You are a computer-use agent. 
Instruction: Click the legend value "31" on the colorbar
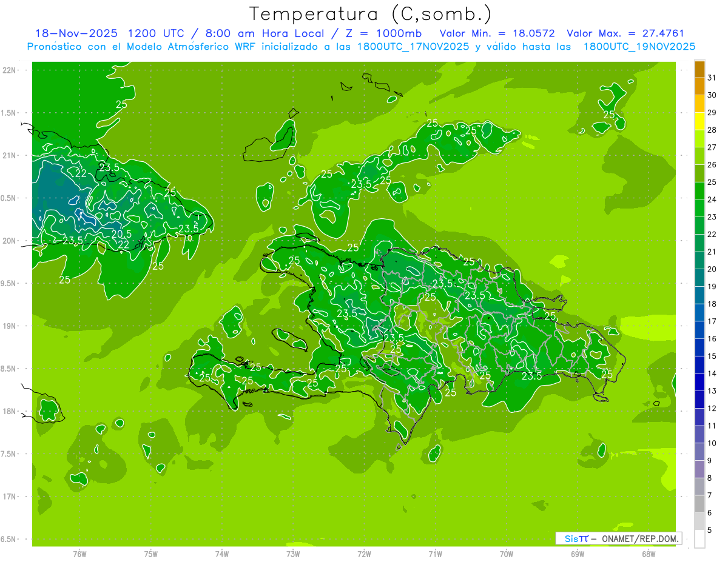pos(712,78)
